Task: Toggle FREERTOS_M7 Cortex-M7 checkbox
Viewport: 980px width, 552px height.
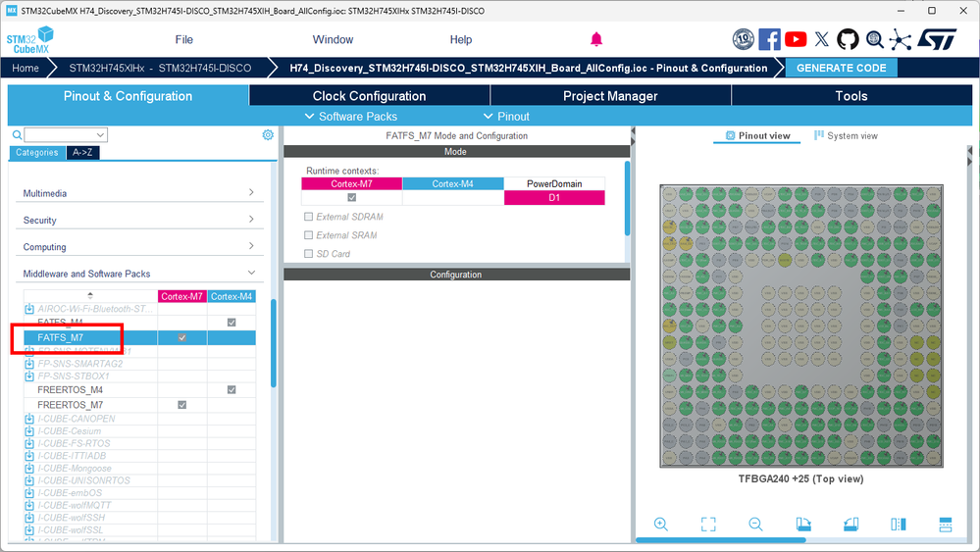Action: click(x=181, y=405)
